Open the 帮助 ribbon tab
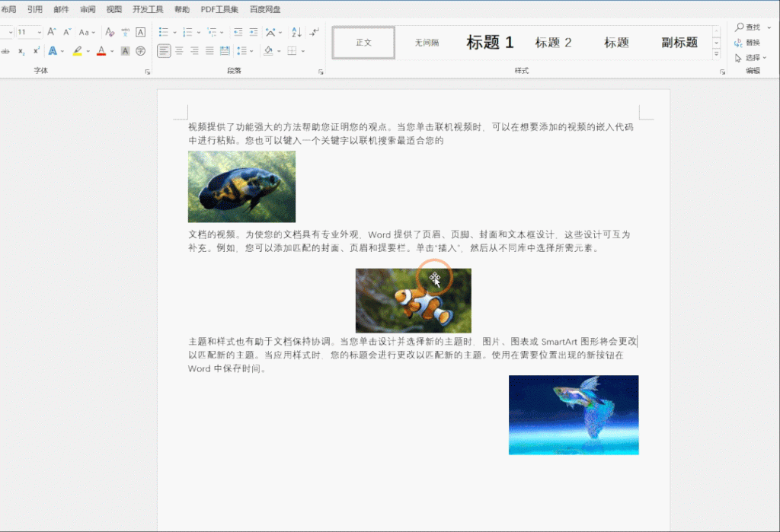Viewport: 780px width, 532px height. (182, 9)
